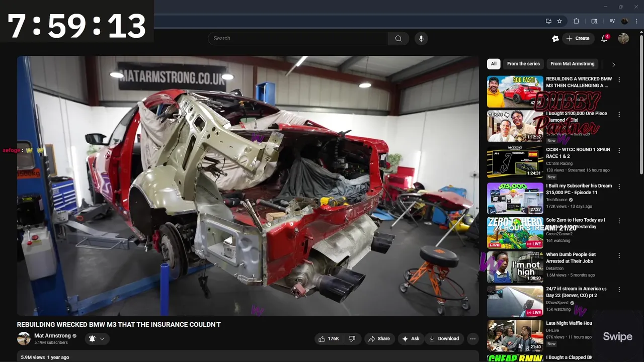Select the From Mat Armstrong chip
Screen dimensions: 644x362
click(x=572, y=64)
